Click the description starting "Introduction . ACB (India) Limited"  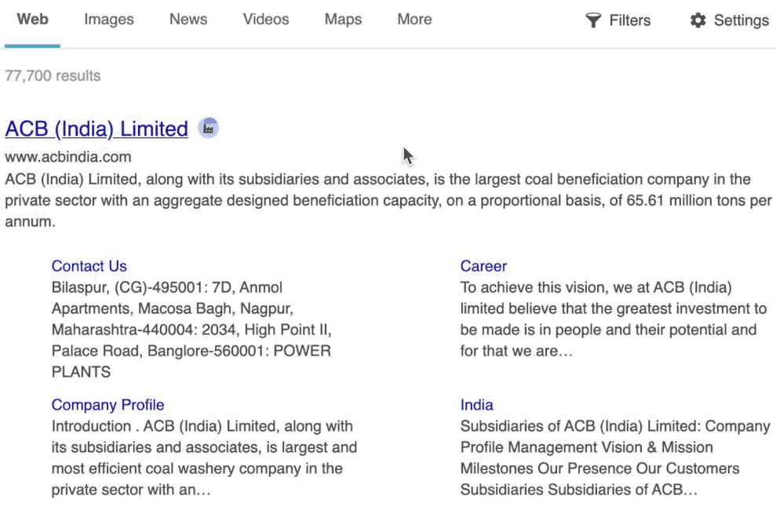click(204, 457)
